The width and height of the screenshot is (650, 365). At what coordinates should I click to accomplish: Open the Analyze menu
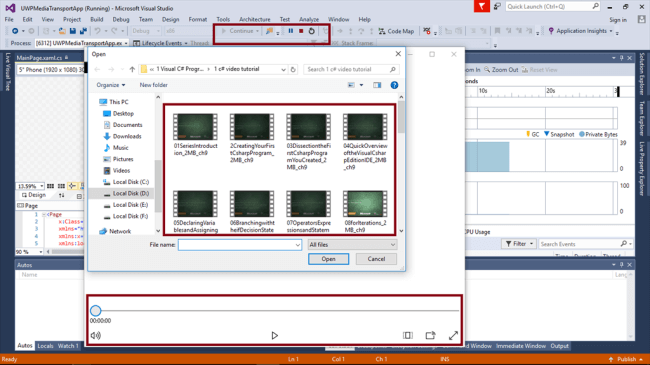309,19
